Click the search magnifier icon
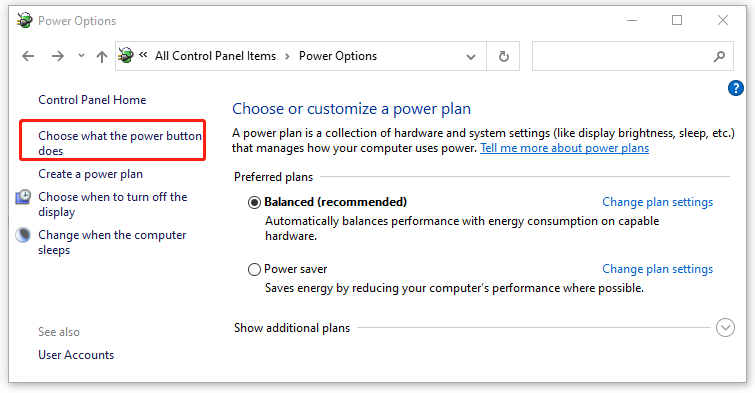Screen dimensions: 755x393 [719, 56]
